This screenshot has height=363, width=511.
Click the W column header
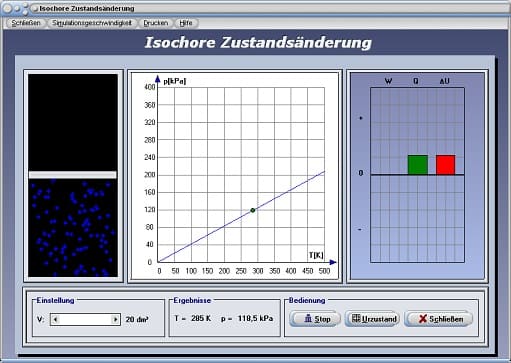tap(388, 81)
